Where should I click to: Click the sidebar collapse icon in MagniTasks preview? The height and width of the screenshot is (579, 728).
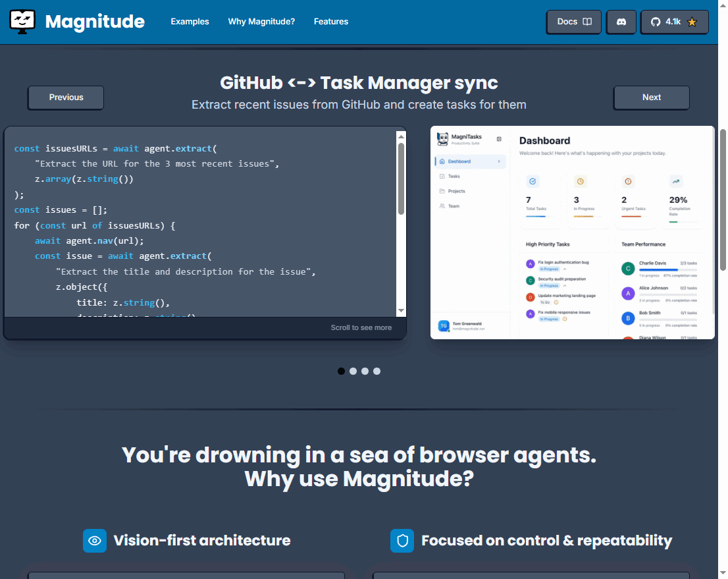[499, 139]
